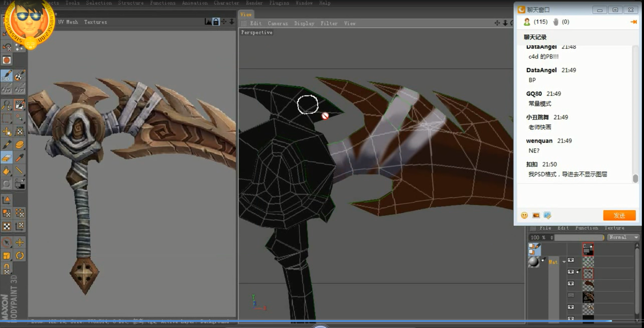Open the Texture menu in layers panel

coord(614,228)
